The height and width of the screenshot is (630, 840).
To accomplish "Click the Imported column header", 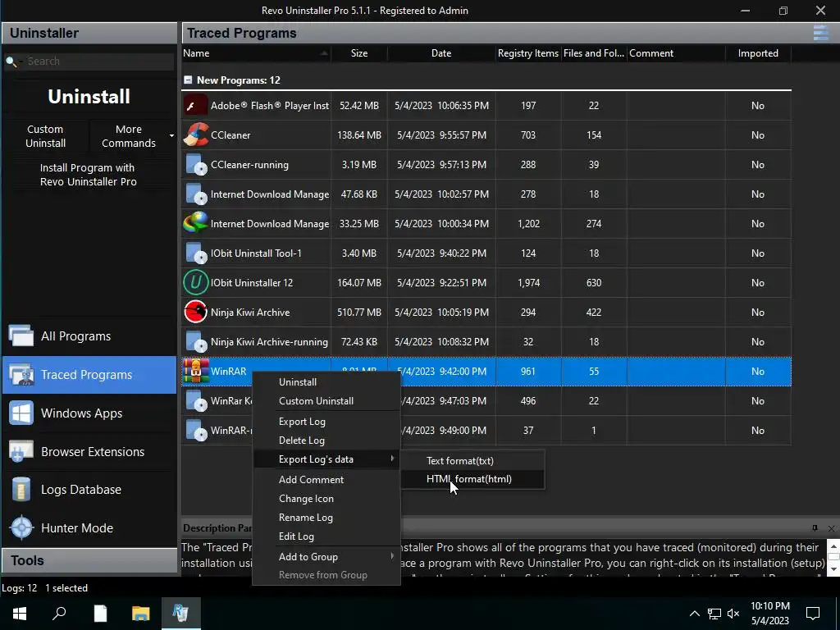I will click(758, 53).
